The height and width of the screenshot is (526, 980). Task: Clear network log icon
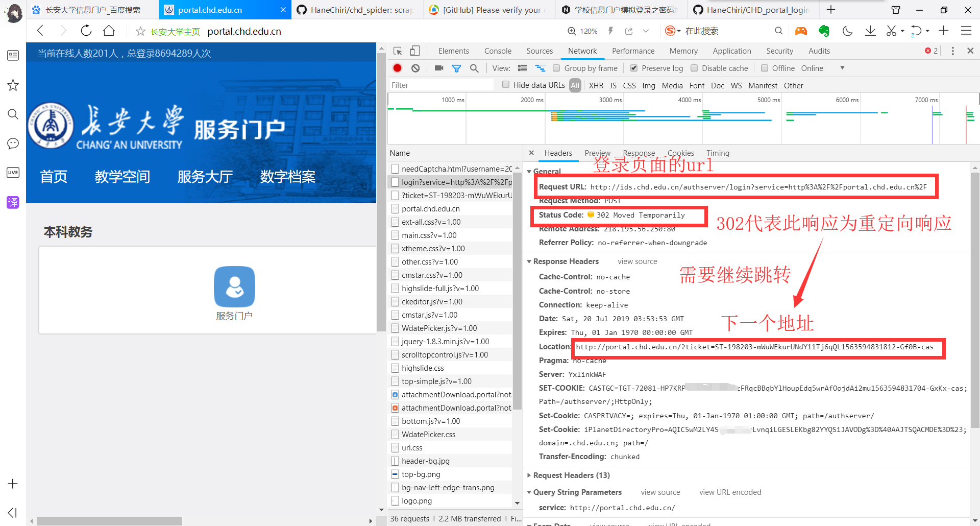click(415, 68)
